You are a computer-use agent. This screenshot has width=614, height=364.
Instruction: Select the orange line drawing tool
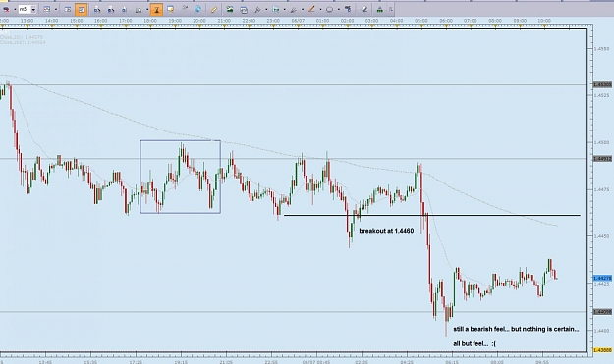point(311,10)
